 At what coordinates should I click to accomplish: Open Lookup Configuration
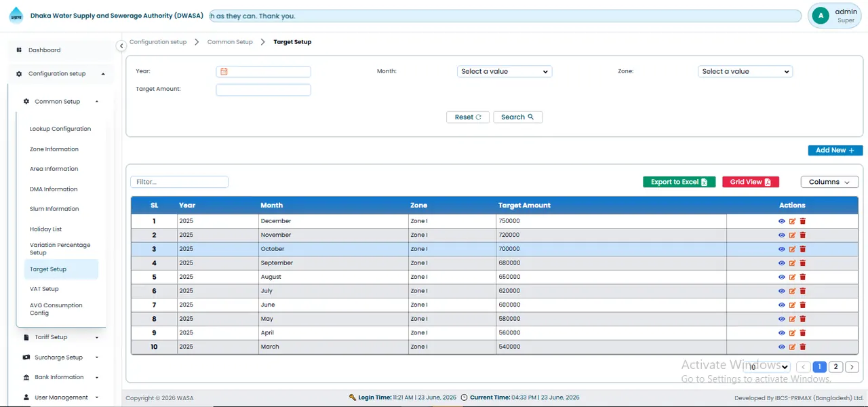[60, 129]
